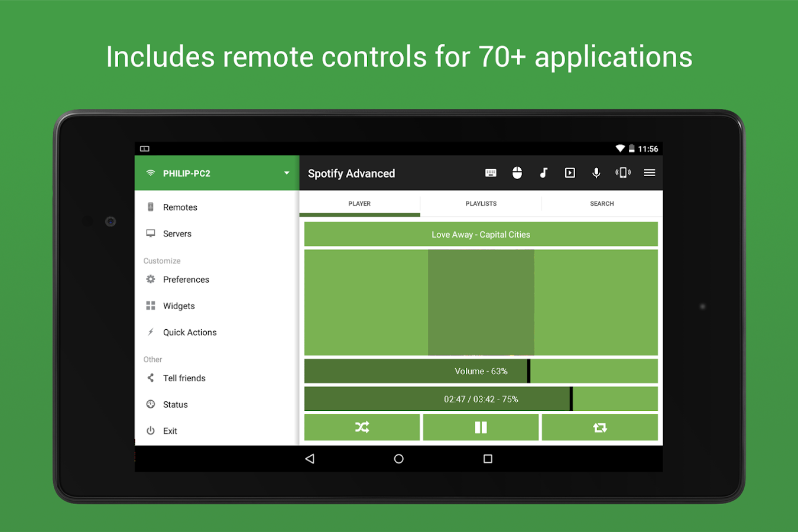Open the keyboard remote control

click(x=491, y=173)
